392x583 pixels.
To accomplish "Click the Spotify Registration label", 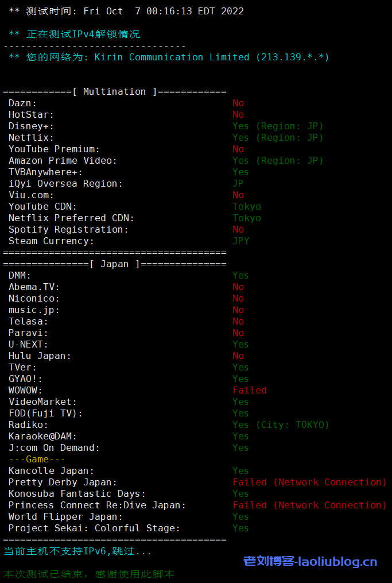I will 68,229.
